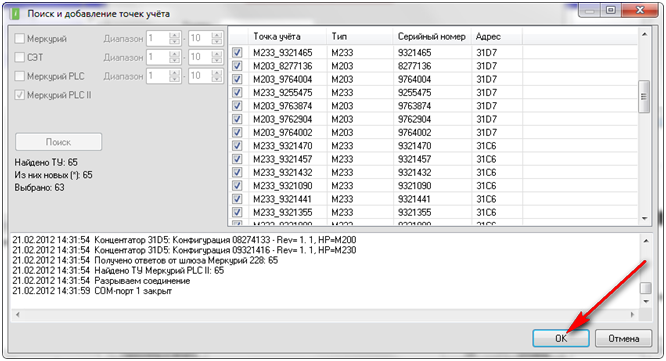Click the disabled Поиск button
The height and width of the screenshot is (361, 666).
59,142
